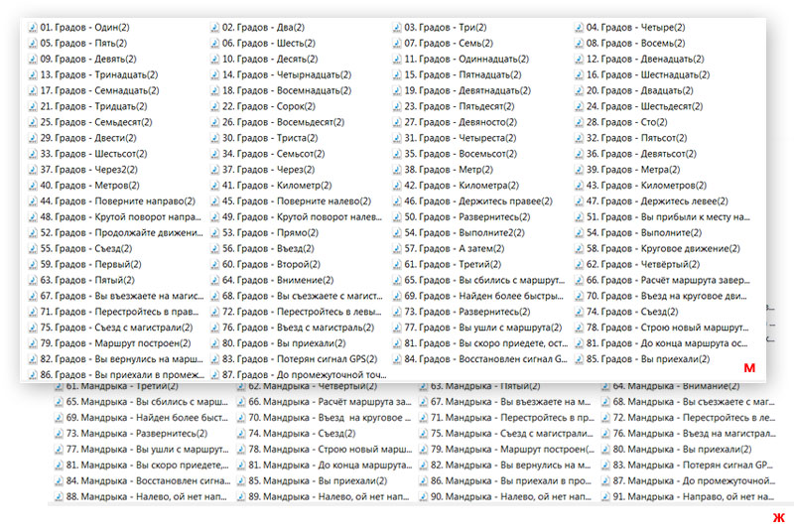Select the file '43. Градов - Километров(2)'
Image resolution: width=794 pixels, height=532 pixels.
pos(640,186)
